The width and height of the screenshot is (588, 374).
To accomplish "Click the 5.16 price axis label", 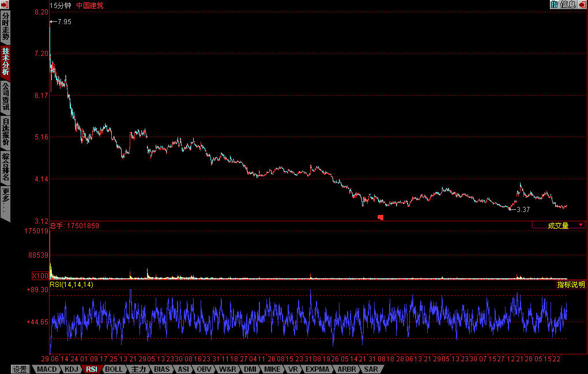I will (42, 137).
